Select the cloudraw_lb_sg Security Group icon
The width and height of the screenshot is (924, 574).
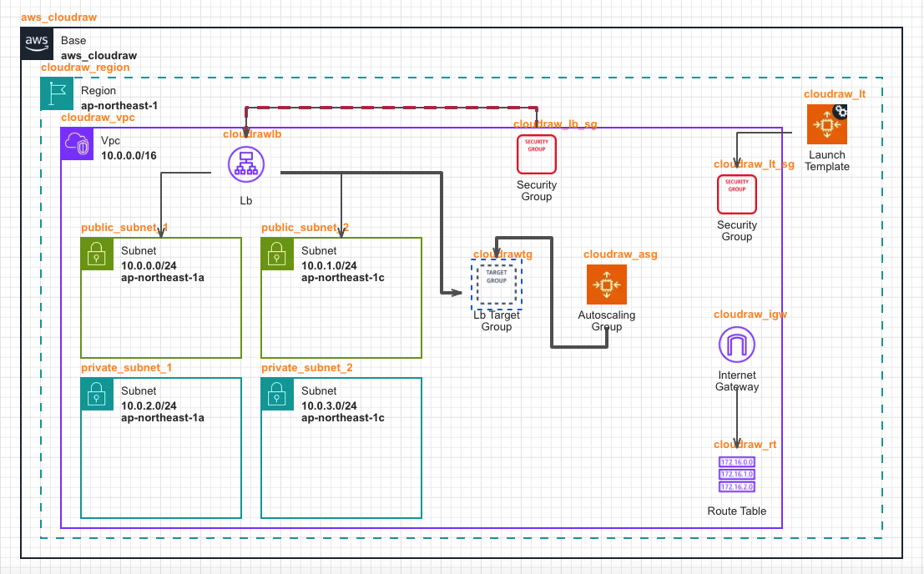click(x=536, y=154)
